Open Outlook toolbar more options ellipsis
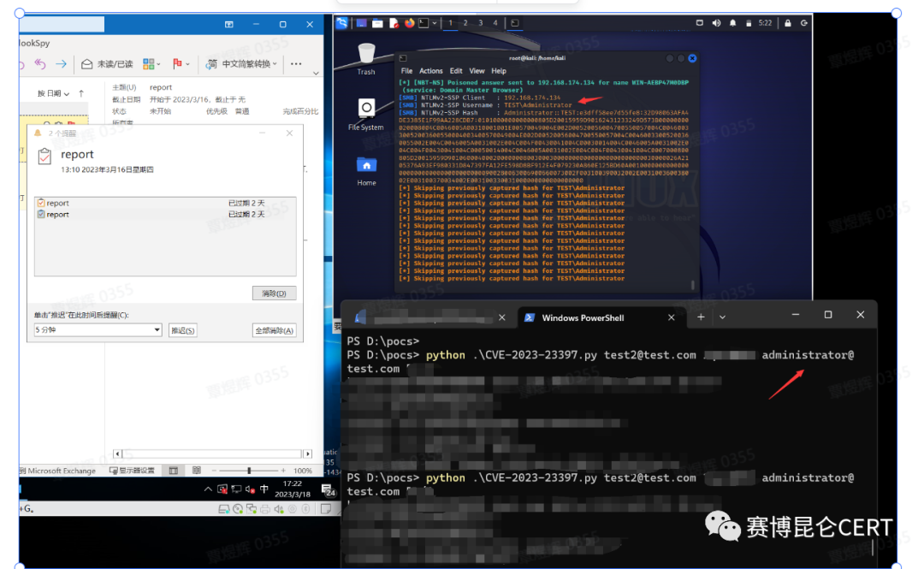Image resolution: width=924 pixels, height=569 pixels. (296, 63)
